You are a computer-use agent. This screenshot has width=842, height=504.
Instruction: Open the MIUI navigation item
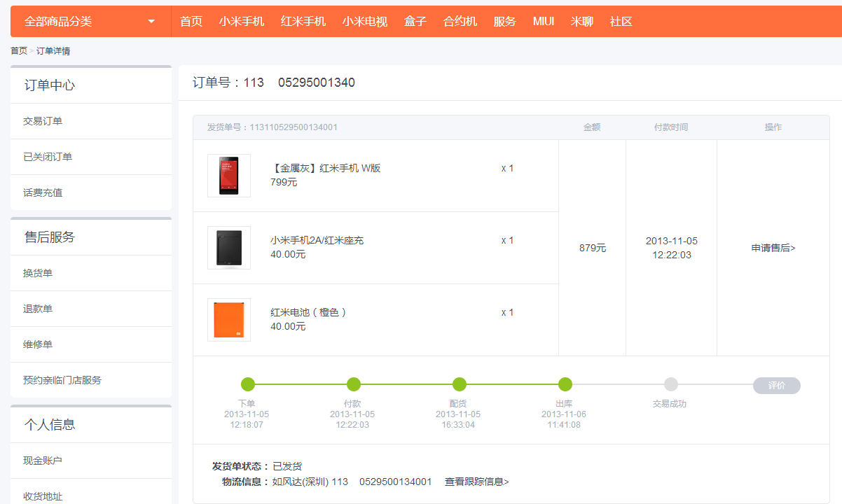543,22
